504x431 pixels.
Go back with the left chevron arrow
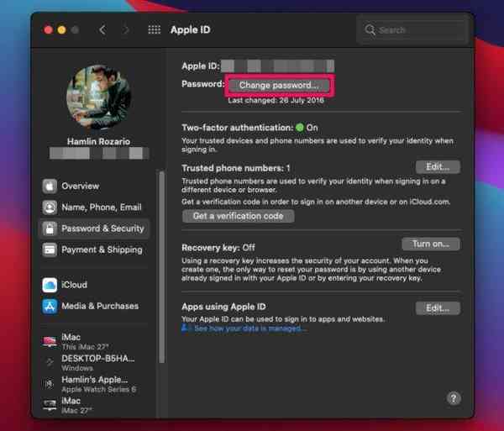coord(102,30)
